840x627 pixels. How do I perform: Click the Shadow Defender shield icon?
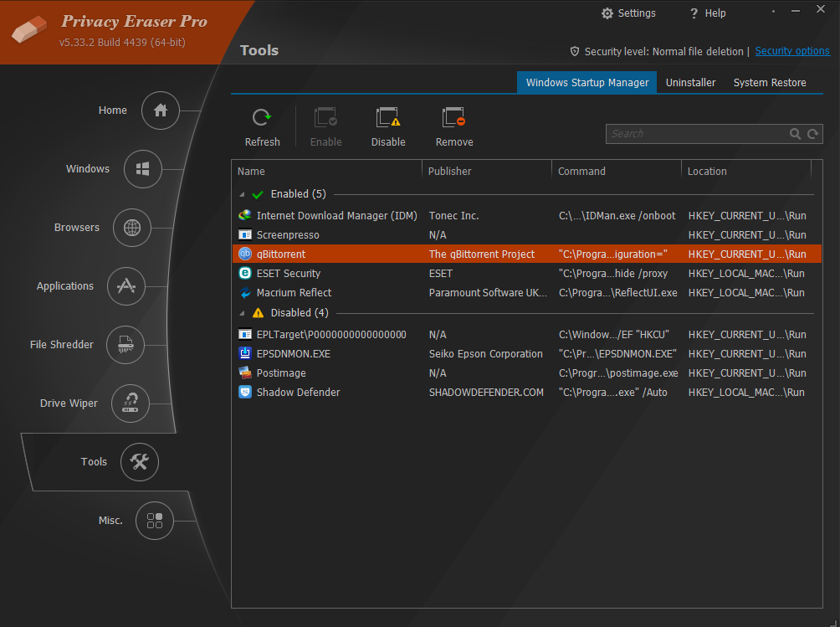click(x=245, y=393)
